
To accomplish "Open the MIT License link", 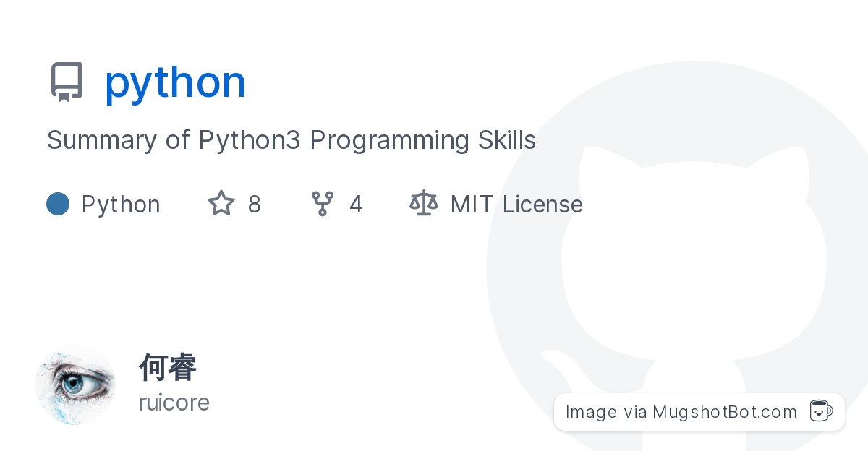I will coord(516,205).
